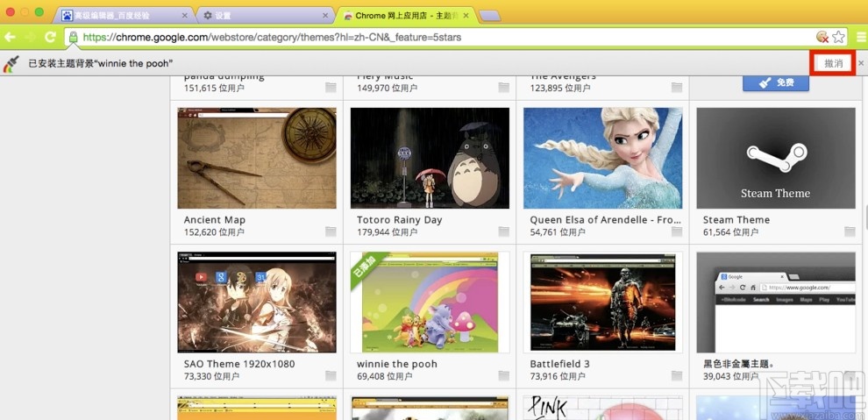Reload the page
This screenshot has width=868, height=420.
50,37
